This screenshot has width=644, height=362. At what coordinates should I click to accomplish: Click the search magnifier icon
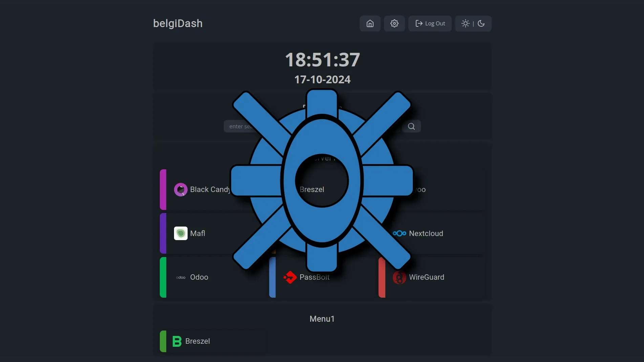click(x=411, y=126)
